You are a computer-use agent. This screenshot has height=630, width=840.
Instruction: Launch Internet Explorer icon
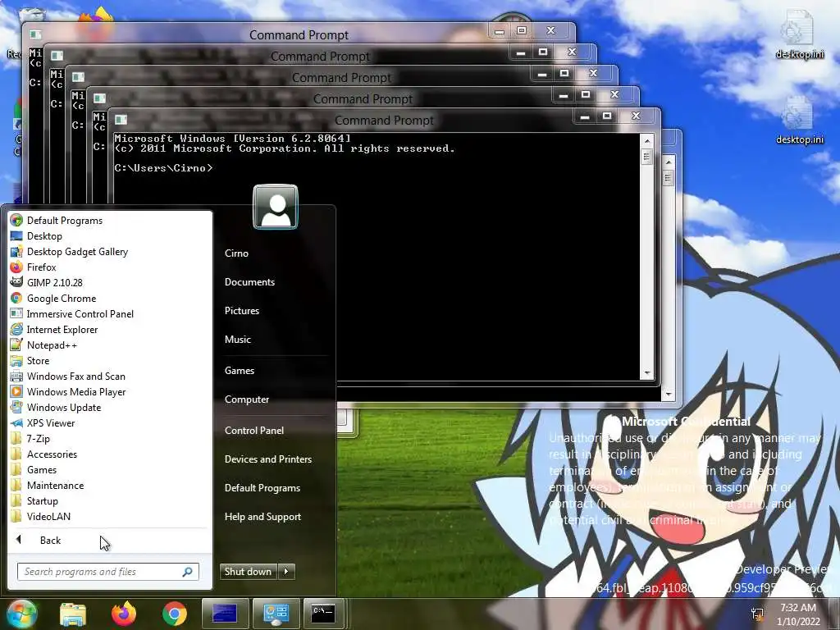[x=16, y=330]
